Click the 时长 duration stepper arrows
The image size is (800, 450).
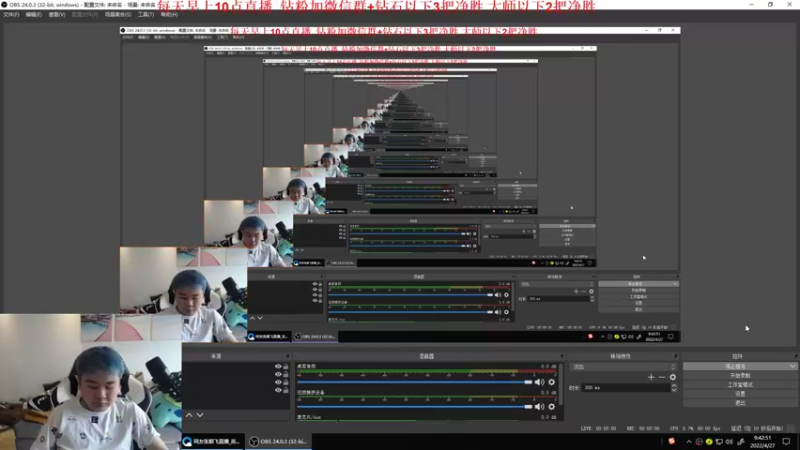[674, 388]
